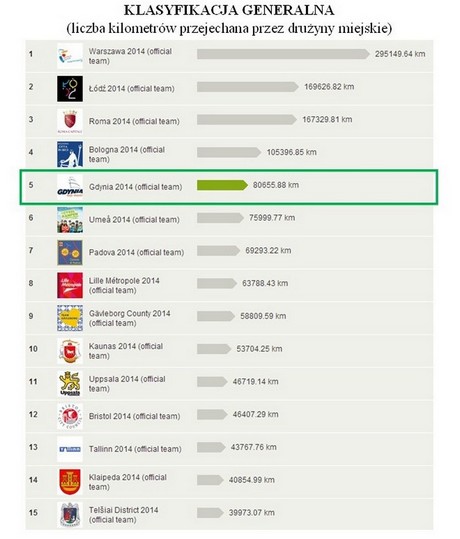Select the Uppsala yellow lion logo
The image size is (460, 539).
coord(70,384)
